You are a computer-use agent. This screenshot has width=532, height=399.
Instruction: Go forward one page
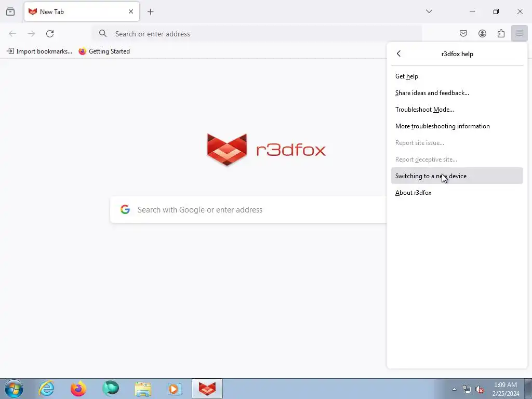(x=31, y=34)
